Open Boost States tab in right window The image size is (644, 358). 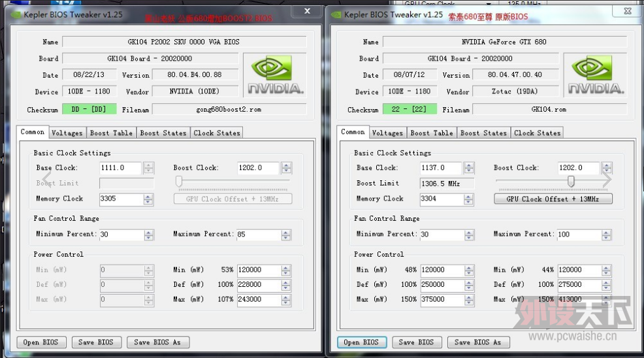[483, 133]
